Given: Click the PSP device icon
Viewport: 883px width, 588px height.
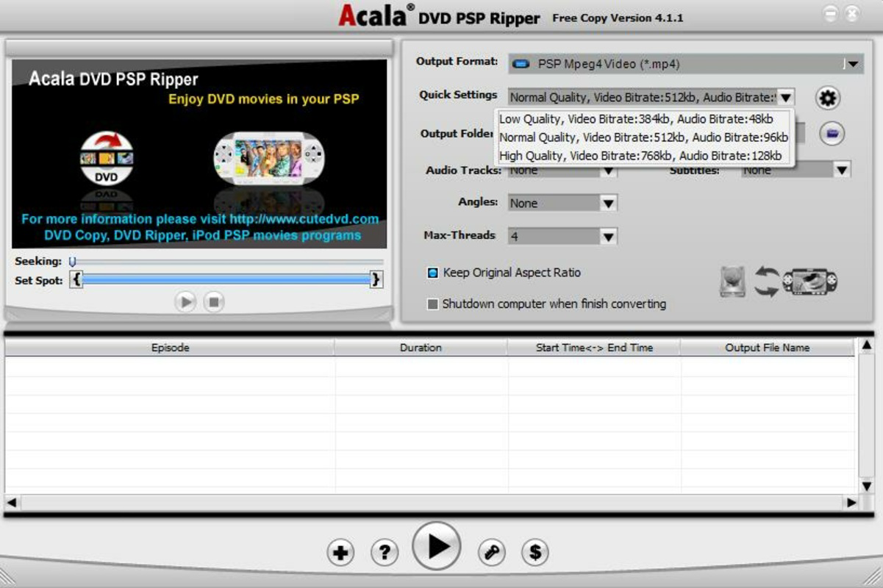Looking at the screenshot, I should point(810,282).
